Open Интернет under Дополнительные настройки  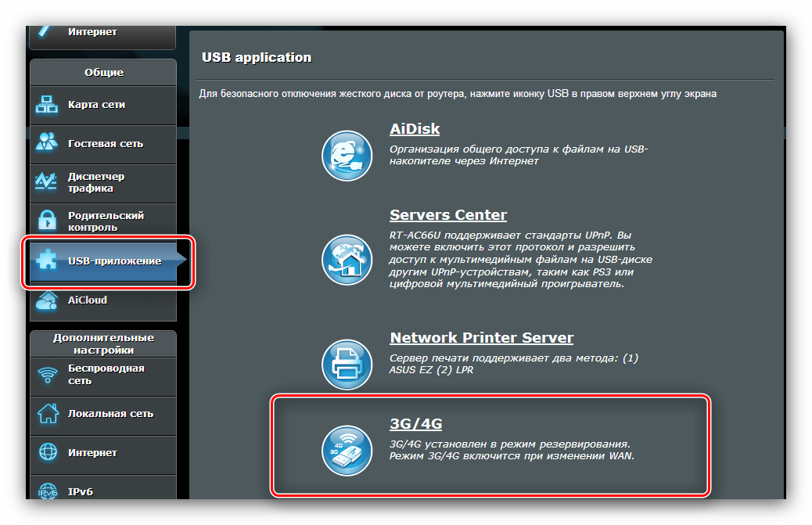(92, 452)
